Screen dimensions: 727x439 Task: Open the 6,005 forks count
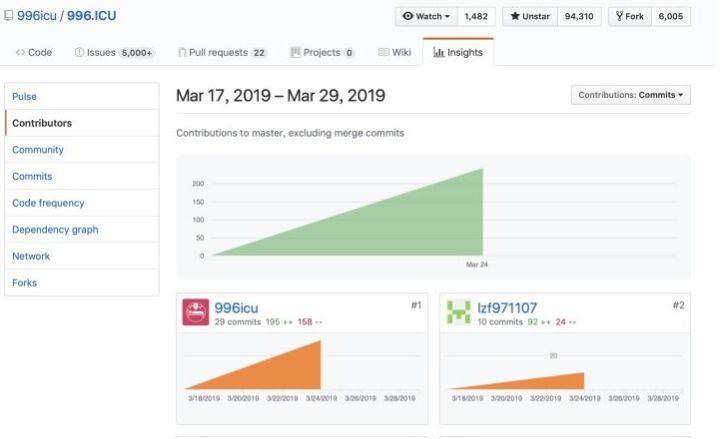671,16
